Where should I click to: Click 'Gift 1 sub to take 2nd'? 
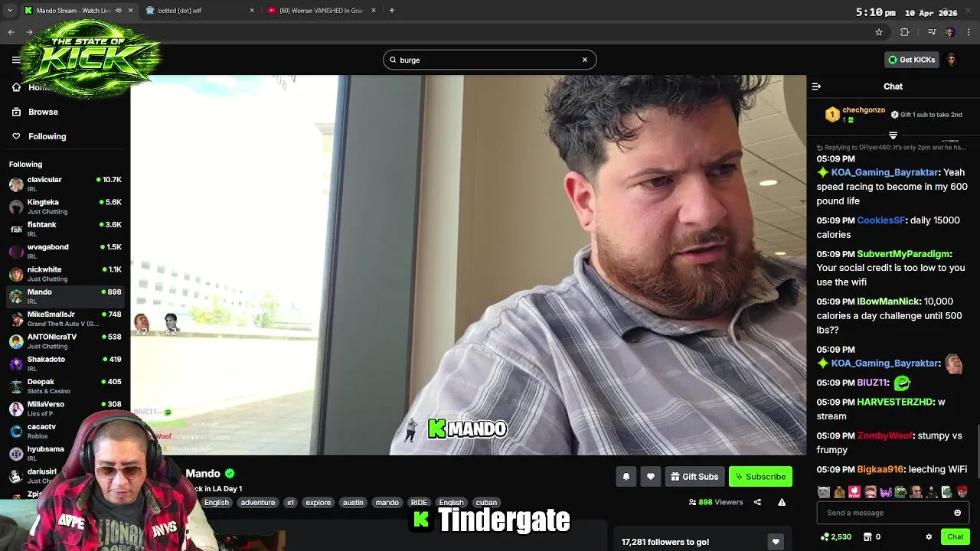(926, 115)
